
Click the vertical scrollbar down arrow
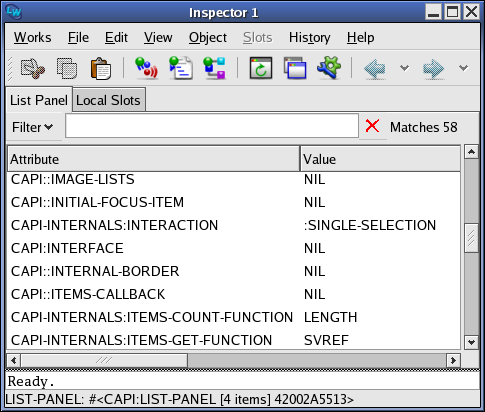pyautogui.click(x=471, y=342)
